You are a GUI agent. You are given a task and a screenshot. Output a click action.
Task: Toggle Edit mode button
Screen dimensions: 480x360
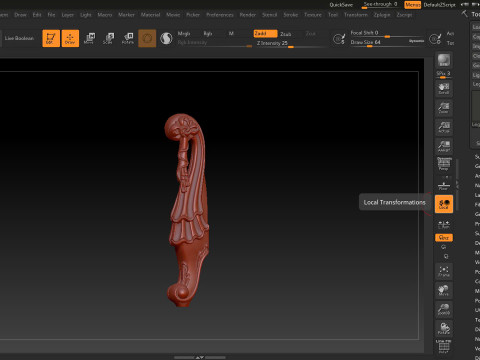51,38
